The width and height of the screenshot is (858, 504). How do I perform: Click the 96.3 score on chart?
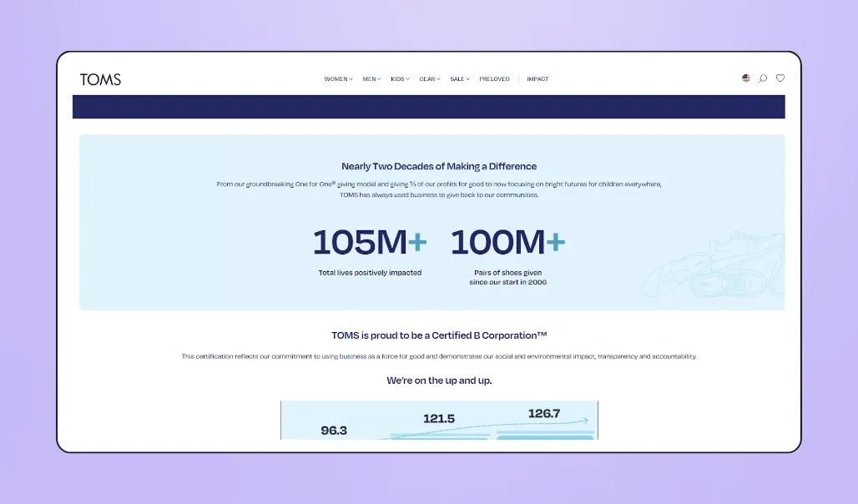pos(334,431)
